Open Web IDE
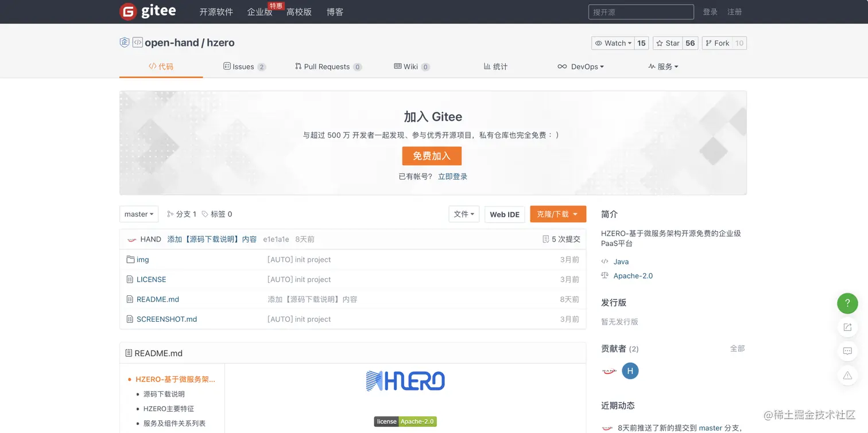868x433 pixels. pyautogui.click(x=505, y=214)
